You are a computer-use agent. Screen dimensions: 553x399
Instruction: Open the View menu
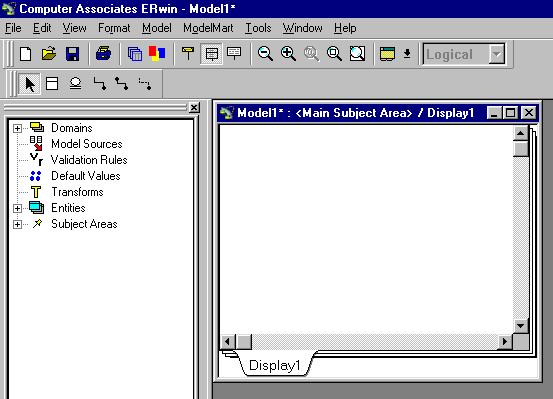[x=74, y=28]
